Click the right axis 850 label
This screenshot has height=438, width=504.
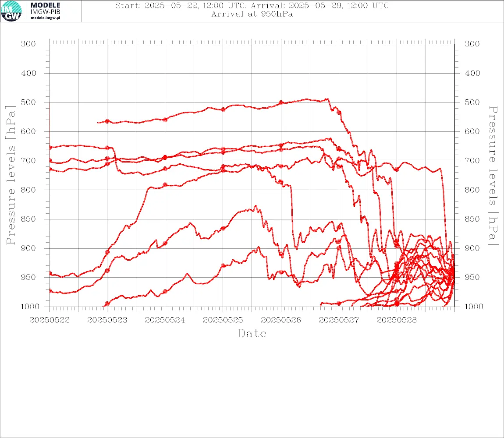472,219
